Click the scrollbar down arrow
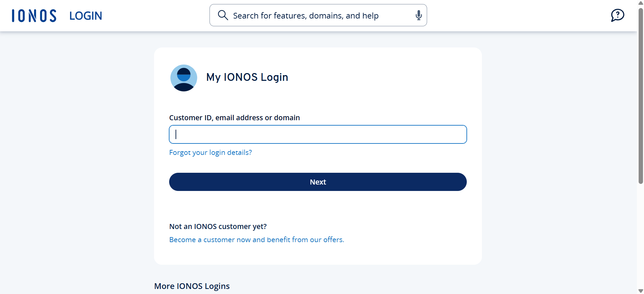Viewport: 644px width, 294px height. [641, 291]
